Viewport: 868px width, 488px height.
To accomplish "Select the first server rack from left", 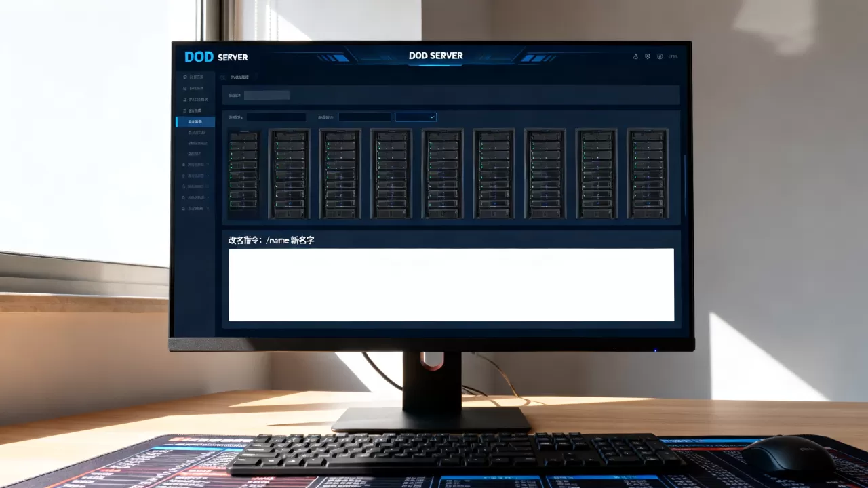I will [x=243, y=174].
